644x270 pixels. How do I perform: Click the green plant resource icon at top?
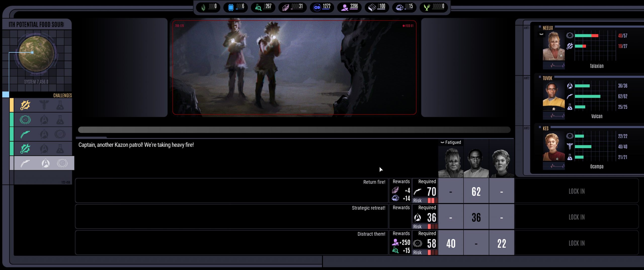[x=427, y=7]
